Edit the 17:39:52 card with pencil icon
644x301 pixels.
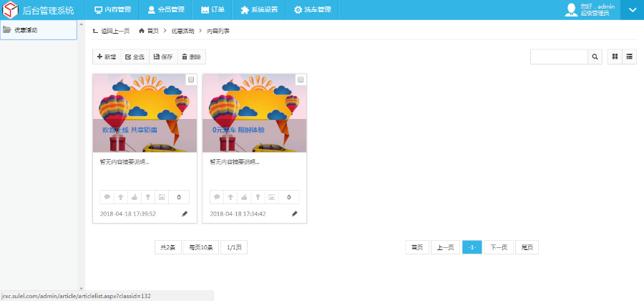[185, 214]
